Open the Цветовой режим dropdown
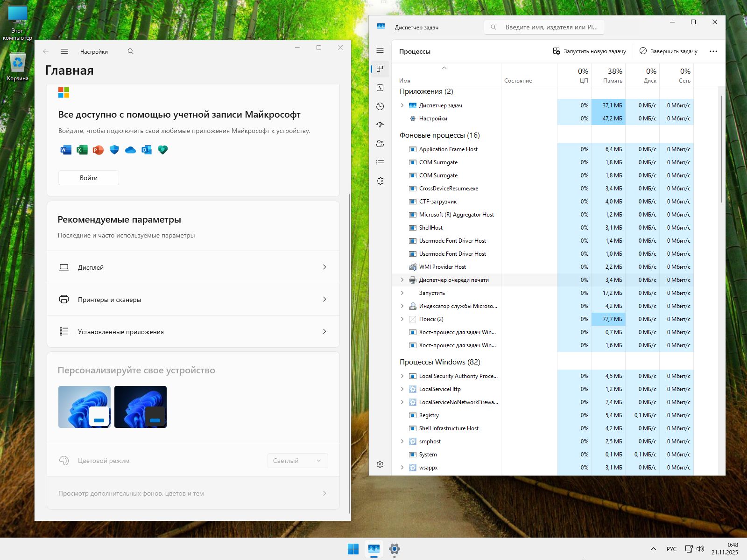The image size is (747, 560). point(297,460)
